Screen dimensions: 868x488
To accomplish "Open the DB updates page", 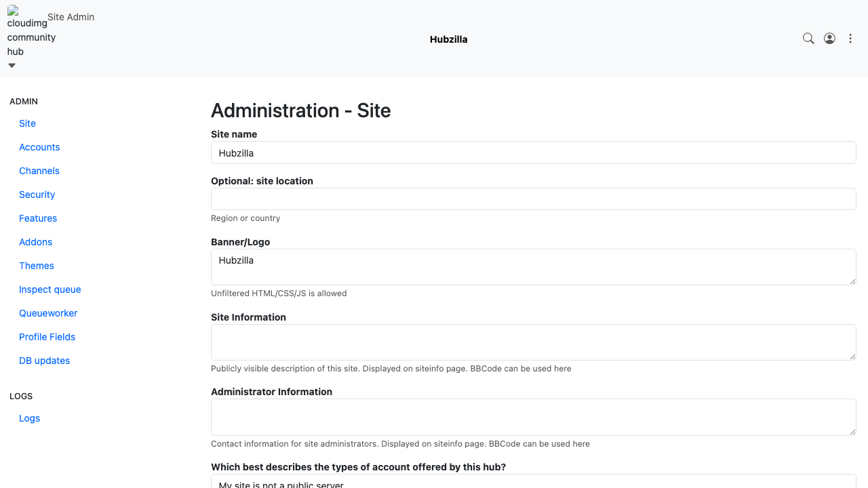I will 44,361.
